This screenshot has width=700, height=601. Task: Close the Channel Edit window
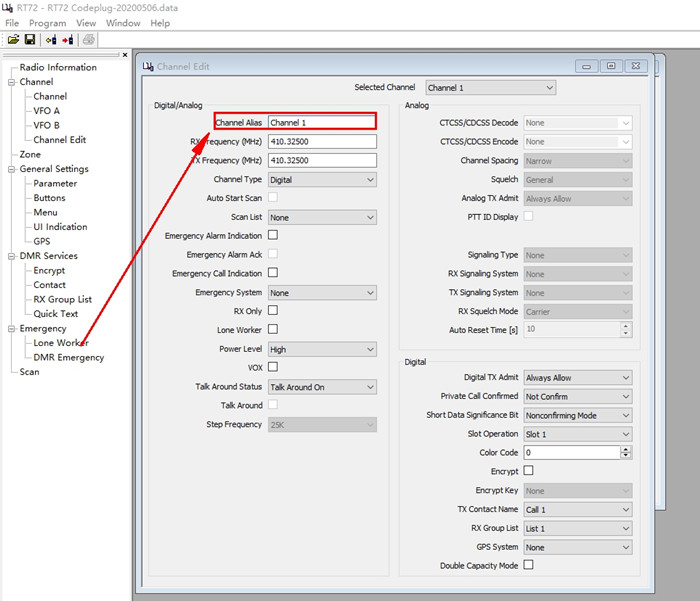pyautogui.click(x=636, y=67)
